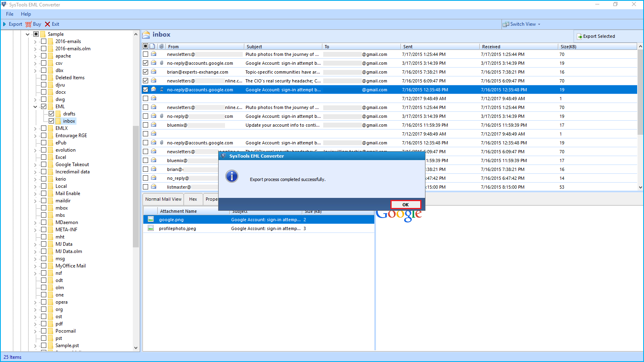Click the envelope icon of brian@experts-exchange.com row
This screenshot has height=362, width=644.
click(153, 72)
